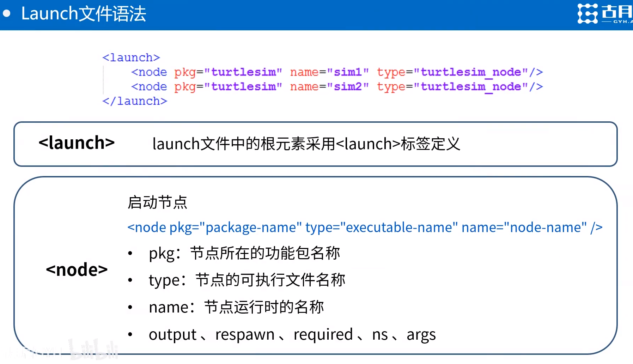
Task: Select the <launch> opening tag in code
Action: tap(131, 57)
